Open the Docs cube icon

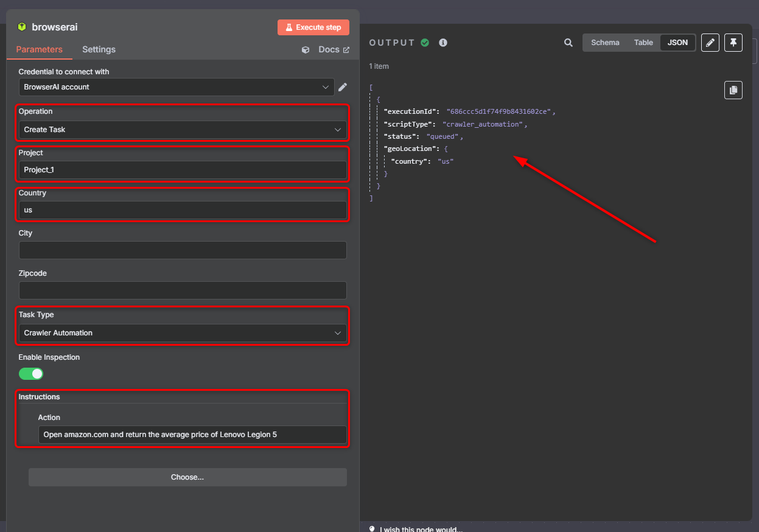point(306,50)
